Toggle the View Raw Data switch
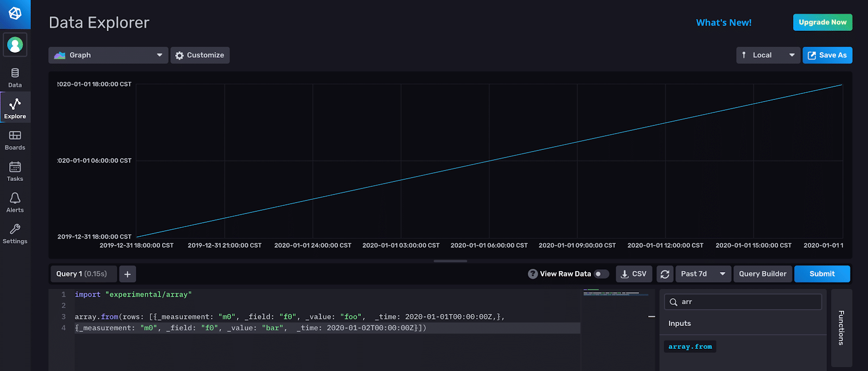 click(x=601, y=274)
